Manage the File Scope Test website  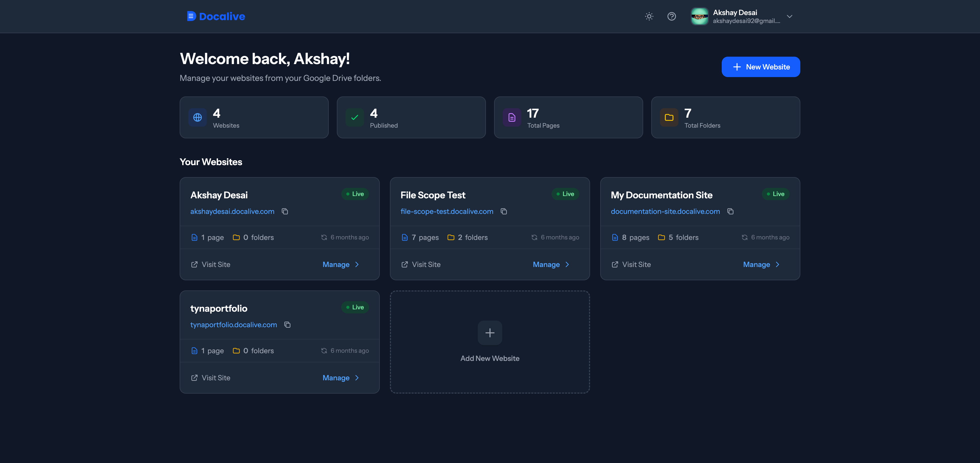pos(551,264)
